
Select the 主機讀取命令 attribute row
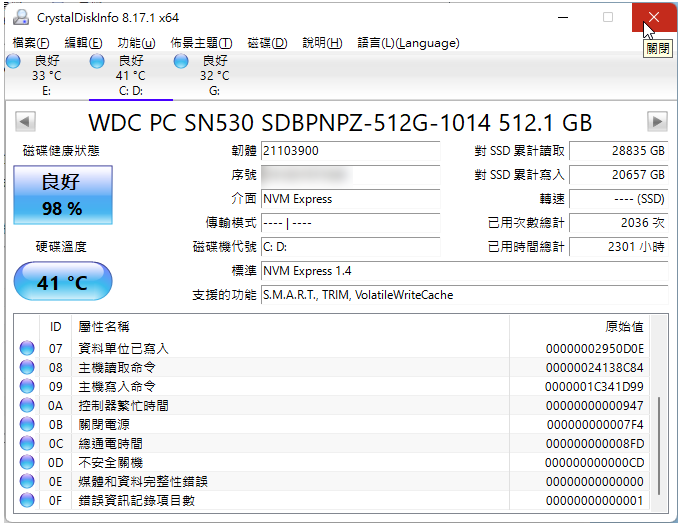(x=332, y=367)
